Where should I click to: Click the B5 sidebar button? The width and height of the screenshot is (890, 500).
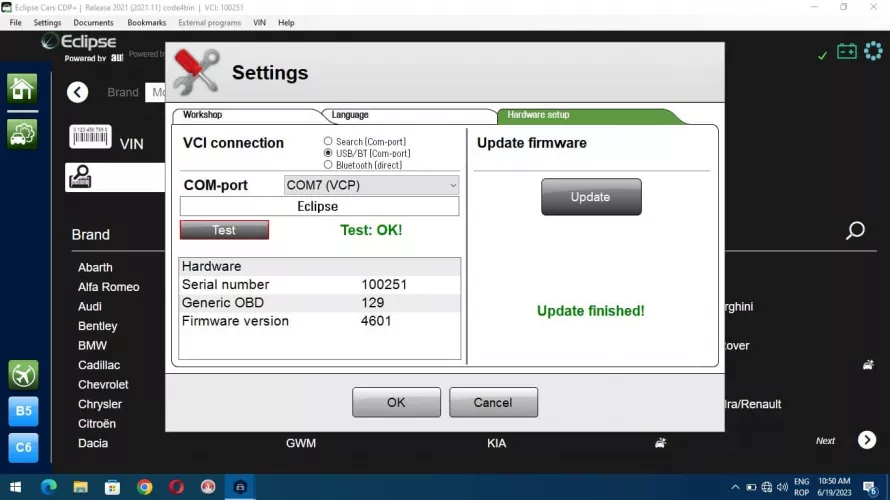tap(23, 411)
